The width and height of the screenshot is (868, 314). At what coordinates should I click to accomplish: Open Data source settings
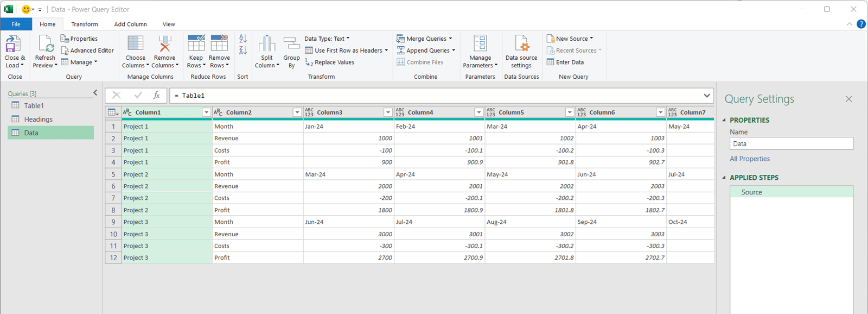click(521, 45)
